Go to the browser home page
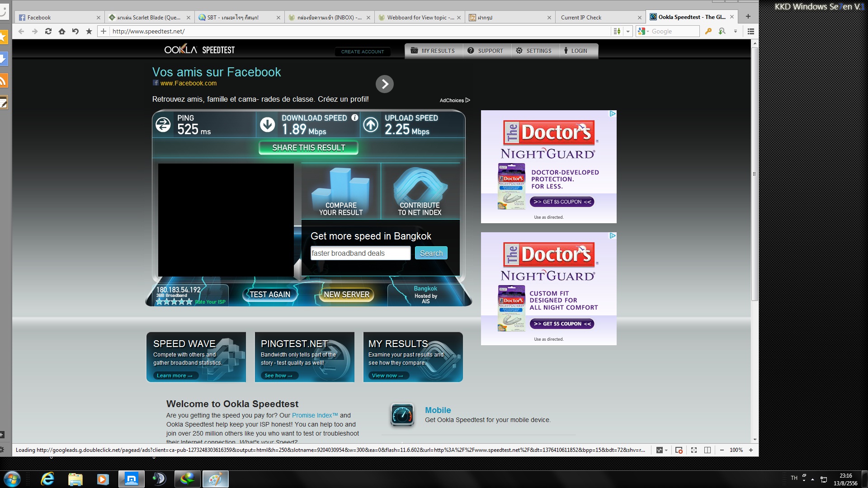Image resolution: width=868 pixels, height=488 pixels. [62, 31]
